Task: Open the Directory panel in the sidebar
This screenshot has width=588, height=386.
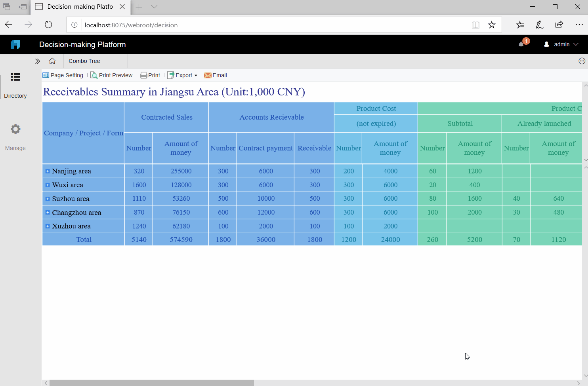Action: click(15, 85)
